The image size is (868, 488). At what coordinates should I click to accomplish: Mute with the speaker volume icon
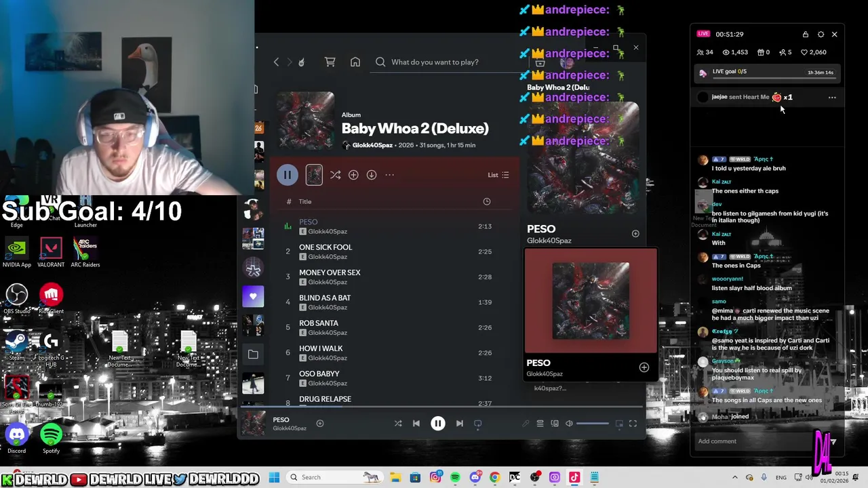point(570,424)
